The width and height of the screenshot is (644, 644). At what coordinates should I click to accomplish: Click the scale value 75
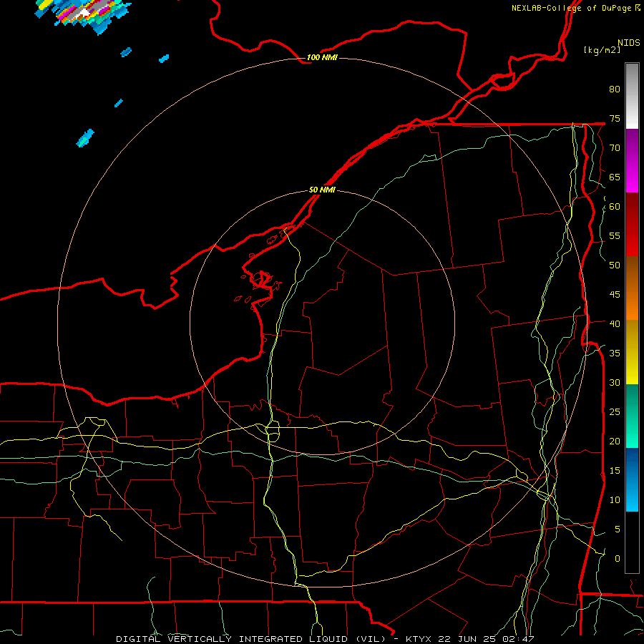(x=615, y=118)
